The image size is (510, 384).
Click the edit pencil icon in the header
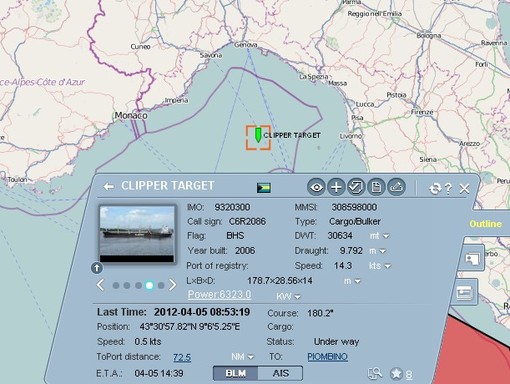(x=396, y=187)
